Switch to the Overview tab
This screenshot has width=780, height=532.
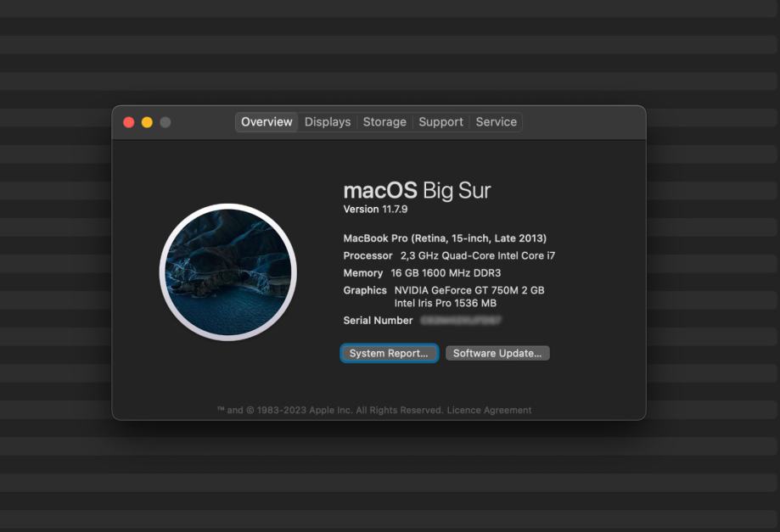tap(267, 122)
